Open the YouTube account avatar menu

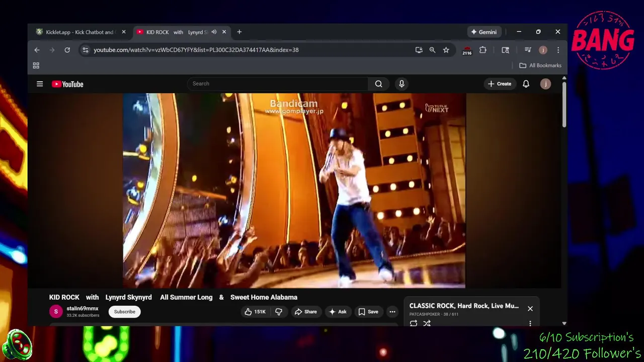coord(545,84)
